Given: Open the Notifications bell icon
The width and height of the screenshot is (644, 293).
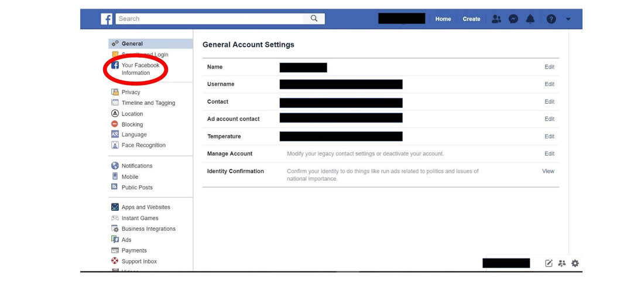Looking at the screenshot, I should point(530,19).
